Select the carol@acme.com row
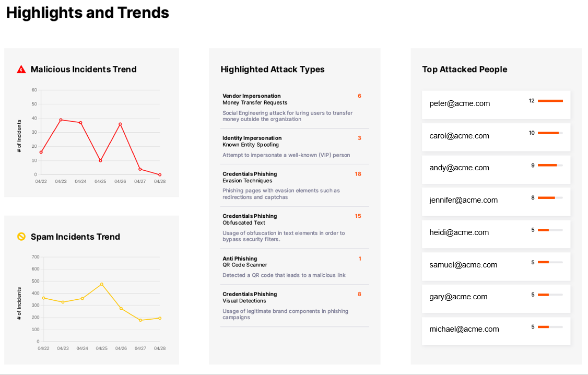Viewport: 588px width, 375px height. pyautogui.click(x=496, y=136)
